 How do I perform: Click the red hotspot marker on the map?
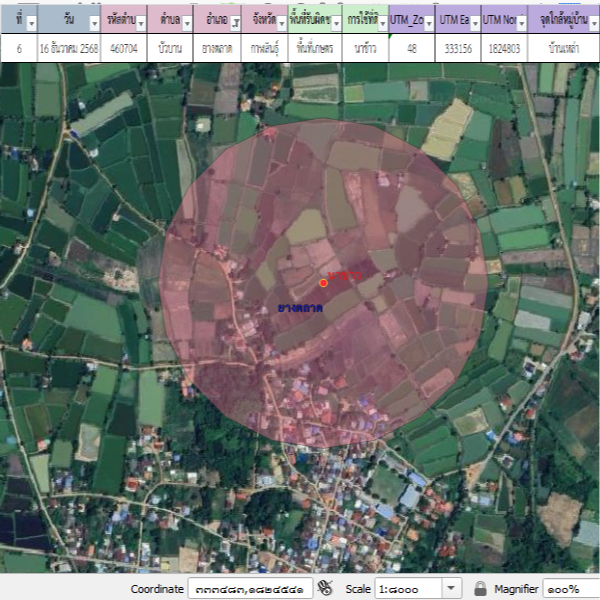[x=323, y=283]
